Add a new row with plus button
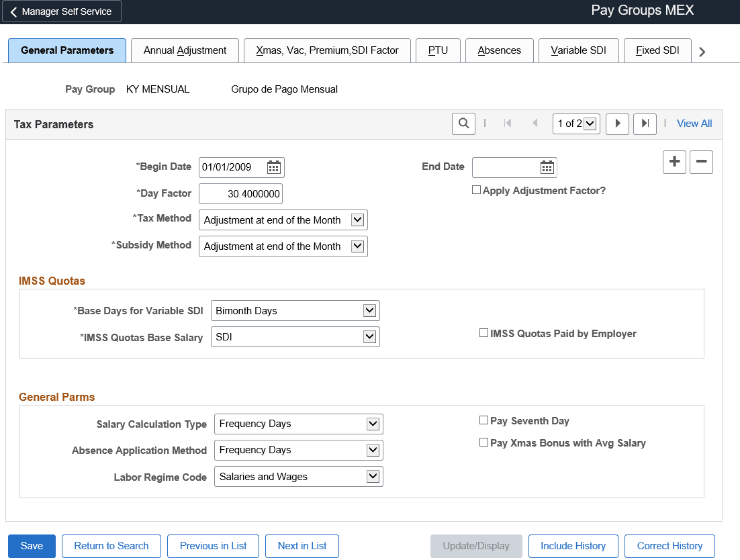This screenshot has width=740, height=560. 674,162
